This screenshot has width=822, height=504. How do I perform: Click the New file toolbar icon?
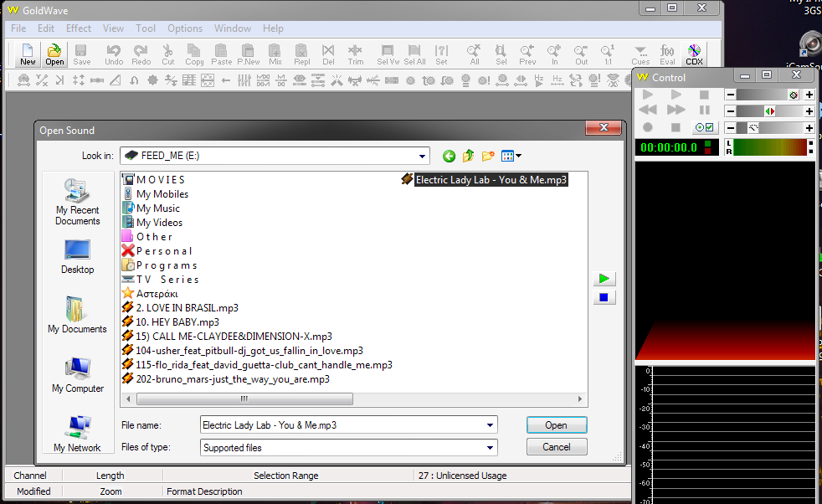click(28, 54)
